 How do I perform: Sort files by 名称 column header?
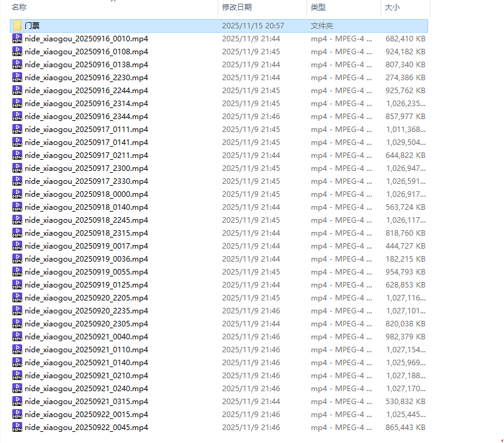tap(20, 7)
